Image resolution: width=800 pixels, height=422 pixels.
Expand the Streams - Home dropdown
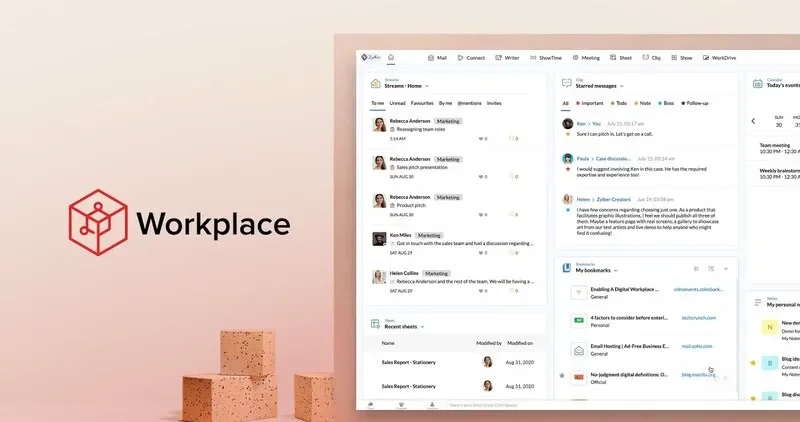tap(427, 86)
